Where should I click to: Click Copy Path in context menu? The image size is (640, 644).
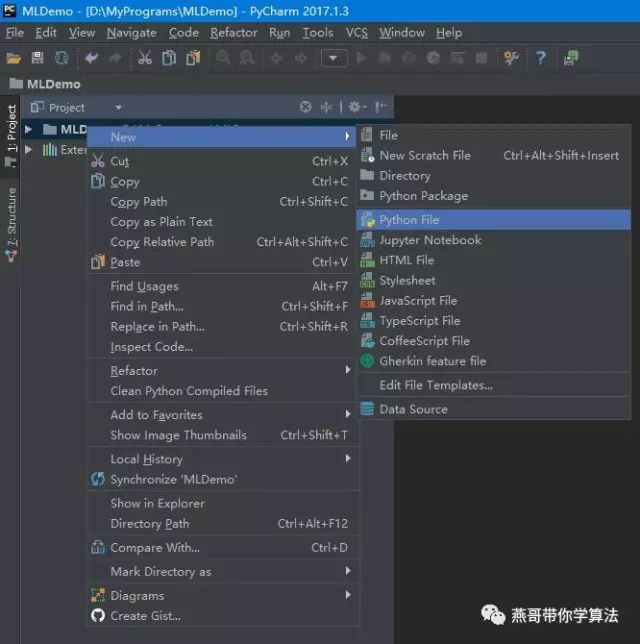[x=222, y=202]
